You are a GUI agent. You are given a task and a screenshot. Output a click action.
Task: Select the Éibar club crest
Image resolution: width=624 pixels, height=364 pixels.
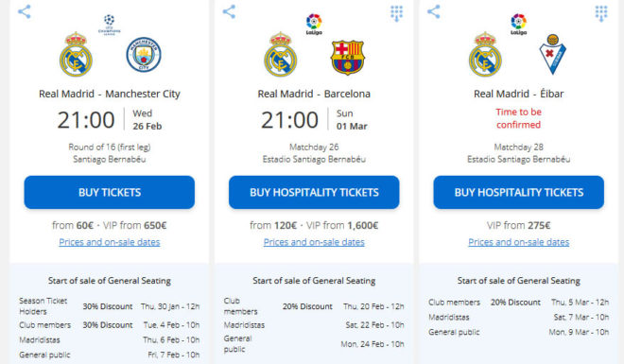[x=553, y=55]
